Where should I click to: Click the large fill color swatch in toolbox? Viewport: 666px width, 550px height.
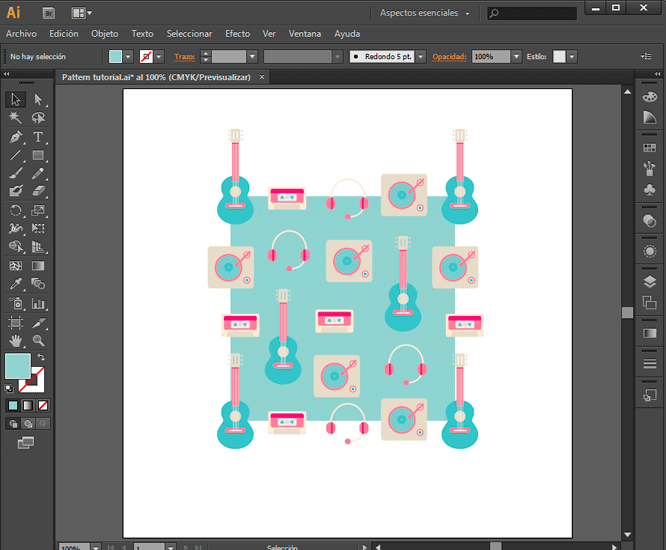pyautogui.click(x=18, y=366)
